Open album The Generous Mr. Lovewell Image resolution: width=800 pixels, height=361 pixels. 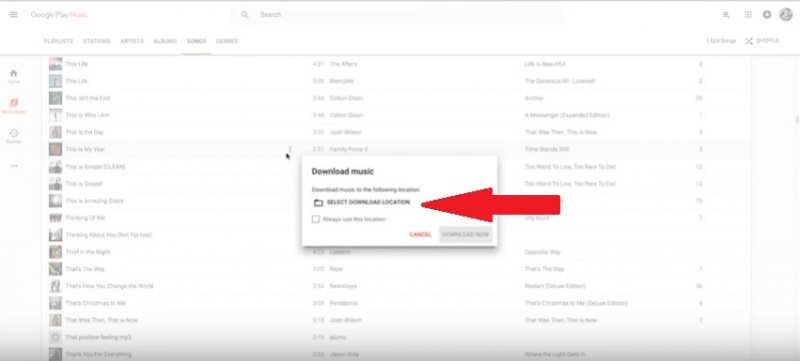[x=560, y=81]
